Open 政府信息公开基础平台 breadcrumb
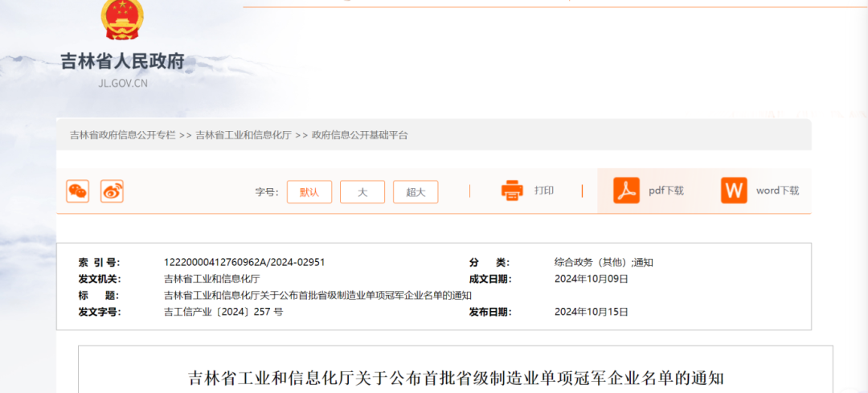Screen dimensions: 868x393 (x=359, y=135)
